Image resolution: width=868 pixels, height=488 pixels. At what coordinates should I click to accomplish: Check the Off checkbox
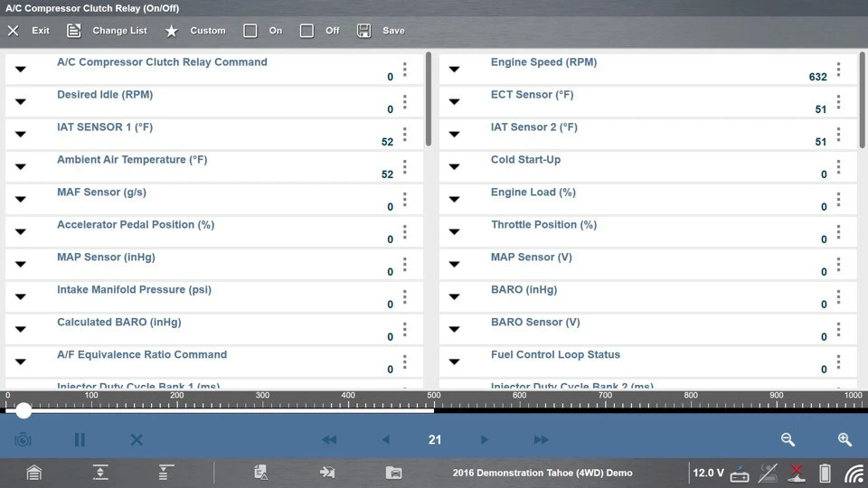coord(307,31)
